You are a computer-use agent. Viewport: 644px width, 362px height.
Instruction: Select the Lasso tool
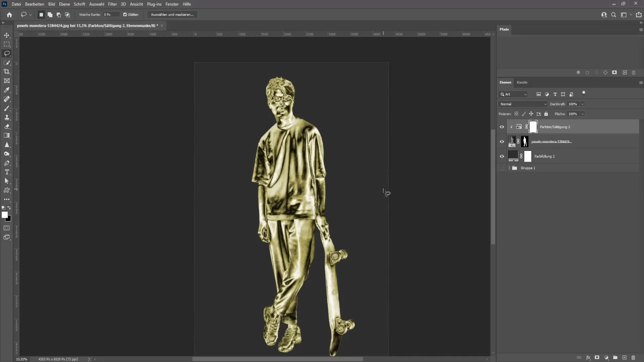tap(7, 54)
